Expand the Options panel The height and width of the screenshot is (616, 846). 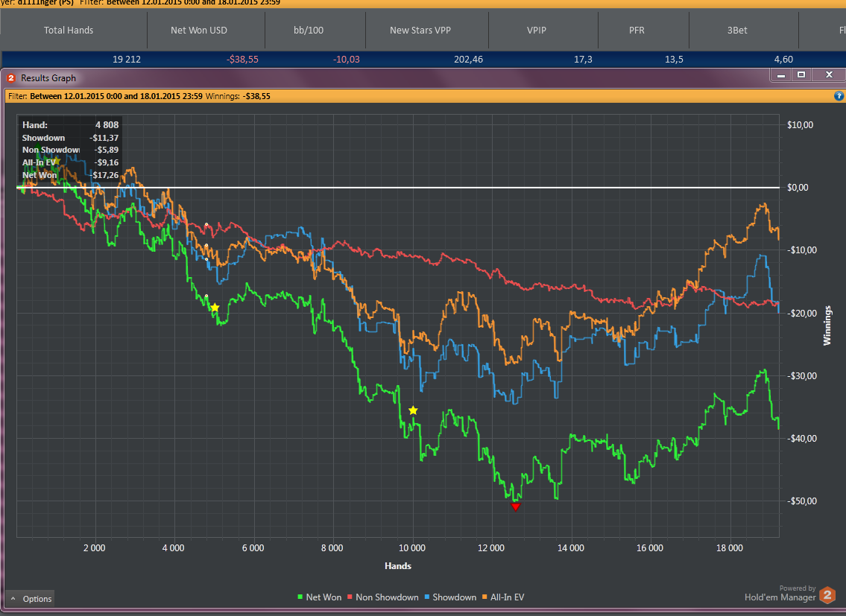(x=31, y=599)
